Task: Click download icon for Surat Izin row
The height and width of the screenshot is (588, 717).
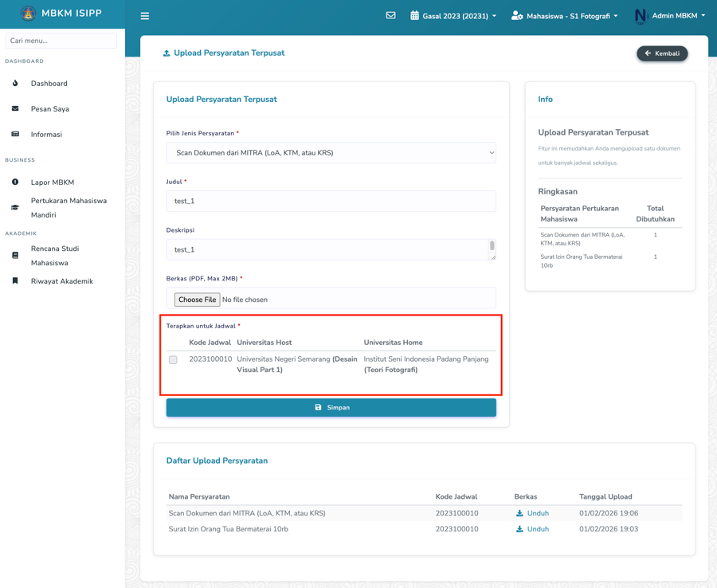Action: [519, 529]
